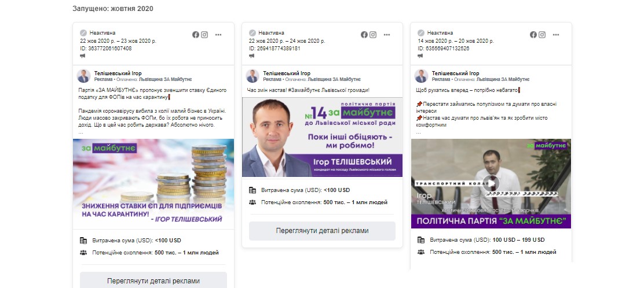
Task: Click megaphone icon under ID 269418774389181
Action: (251, 56)
